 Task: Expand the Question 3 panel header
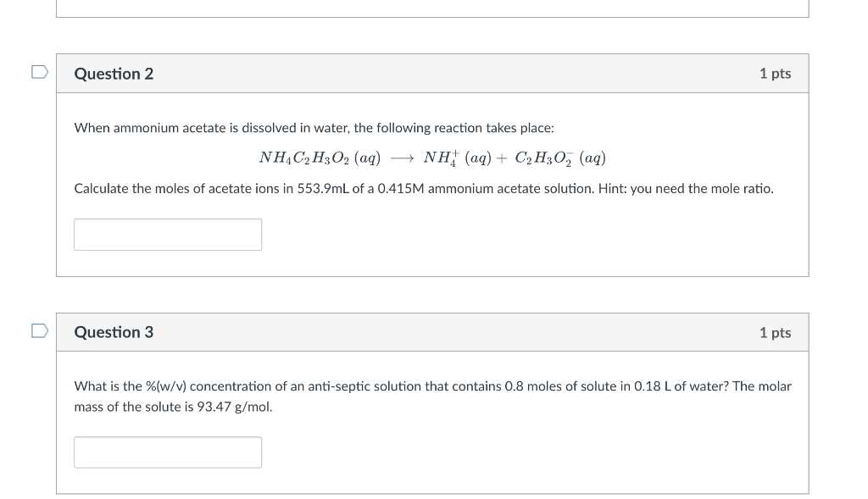pyautogui.click(x=432, y=332)
